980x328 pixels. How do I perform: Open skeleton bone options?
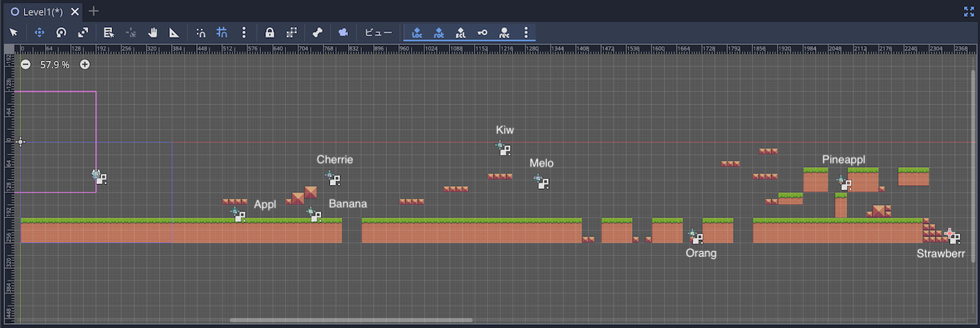(317, 32)
